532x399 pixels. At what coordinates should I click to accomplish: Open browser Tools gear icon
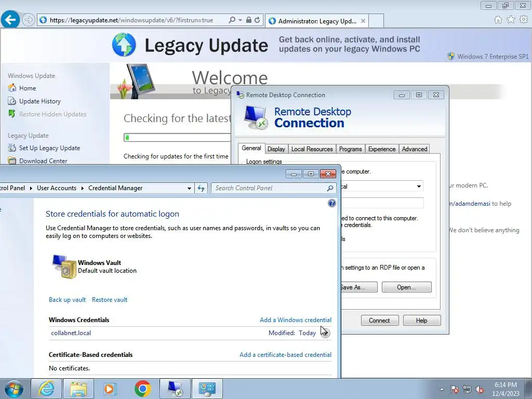pyautogui.click(x=524, y=20)
